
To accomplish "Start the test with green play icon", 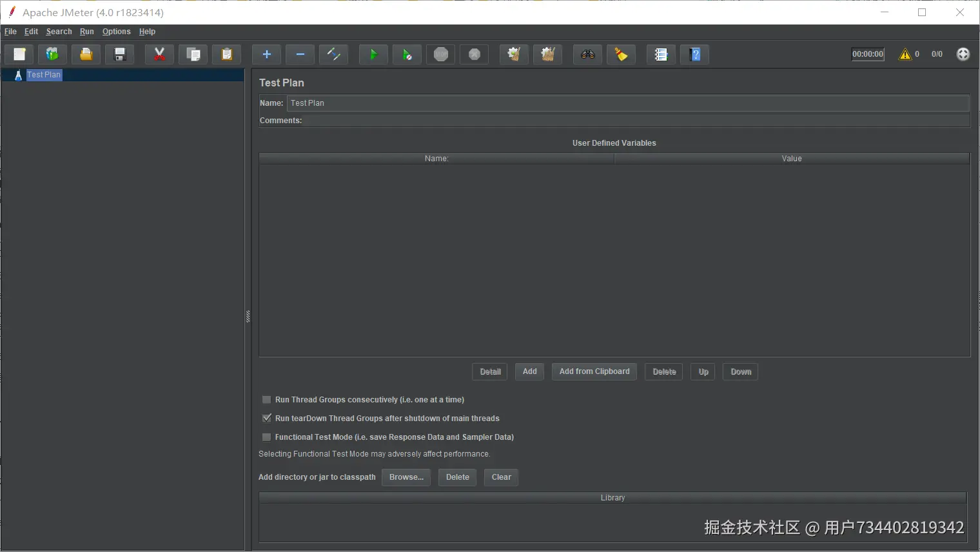I will pyautogui.click(x=373, y=55).
